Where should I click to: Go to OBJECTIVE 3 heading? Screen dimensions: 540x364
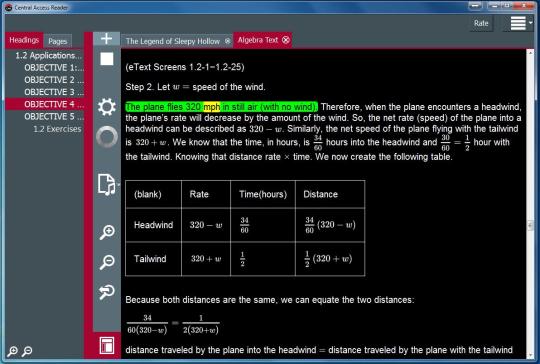(x=54, y=92)
